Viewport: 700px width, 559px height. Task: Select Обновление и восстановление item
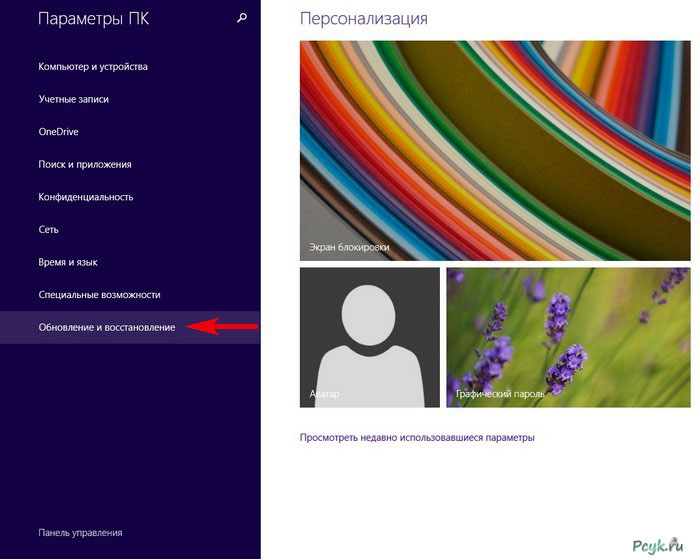(x=107, y=328)
